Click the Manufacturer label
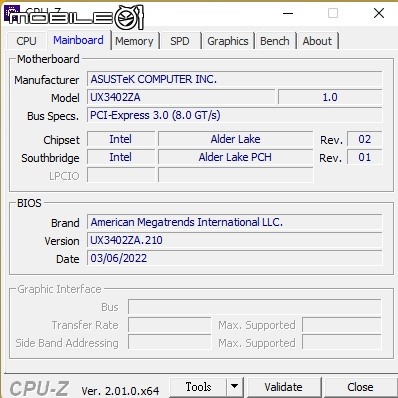Viewport: 398px width, 398px height. 47,80
